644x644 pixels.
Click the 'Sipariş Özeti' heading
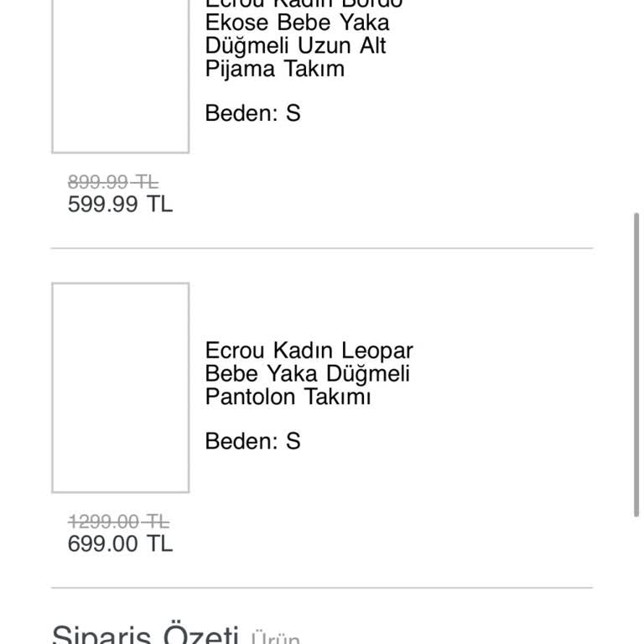tap(145, 635)
